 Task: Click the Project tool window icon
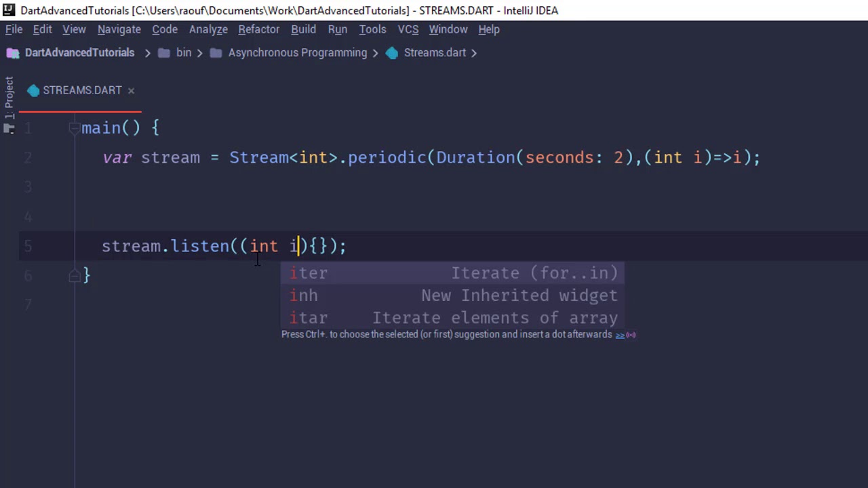click(9, 129)
